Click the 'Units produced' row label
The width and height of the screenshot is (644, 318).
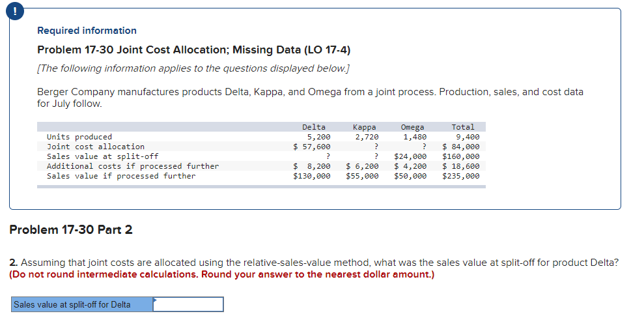[x=79, y=137]
